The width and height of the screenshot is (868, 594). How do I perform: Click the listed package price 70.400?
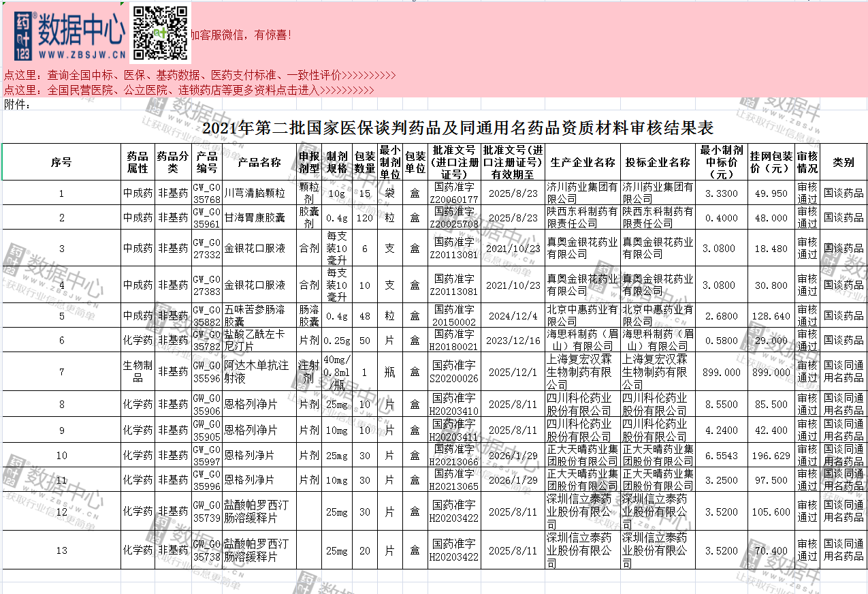[x=771, y=550]
